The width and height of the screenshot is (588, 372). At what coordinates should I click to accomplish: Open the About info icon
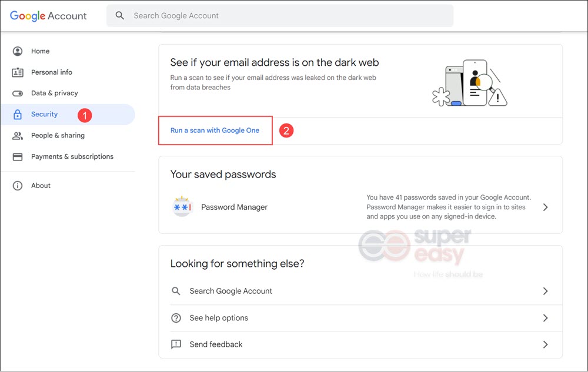point(18,186)
